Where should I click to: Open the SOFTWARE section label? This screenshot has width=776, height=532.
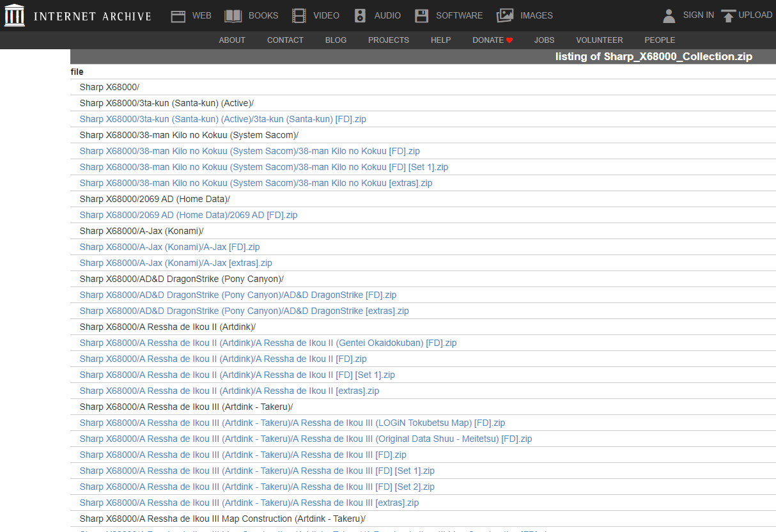click(x=460, y=15)
